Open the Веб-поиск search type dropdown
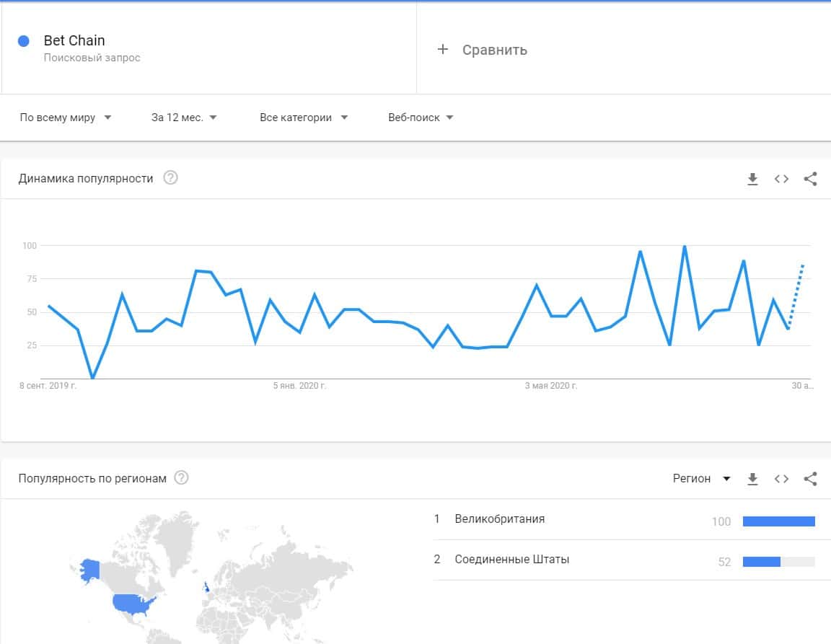Screen dimensions: 831x644 click(x=421, y=118)
